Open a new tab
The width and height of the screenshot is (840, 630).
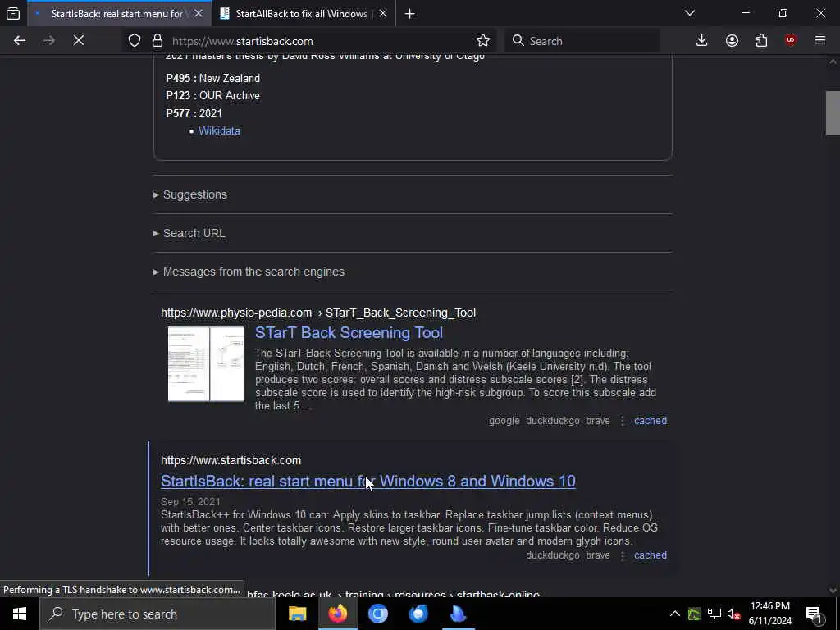coord(410,14)
